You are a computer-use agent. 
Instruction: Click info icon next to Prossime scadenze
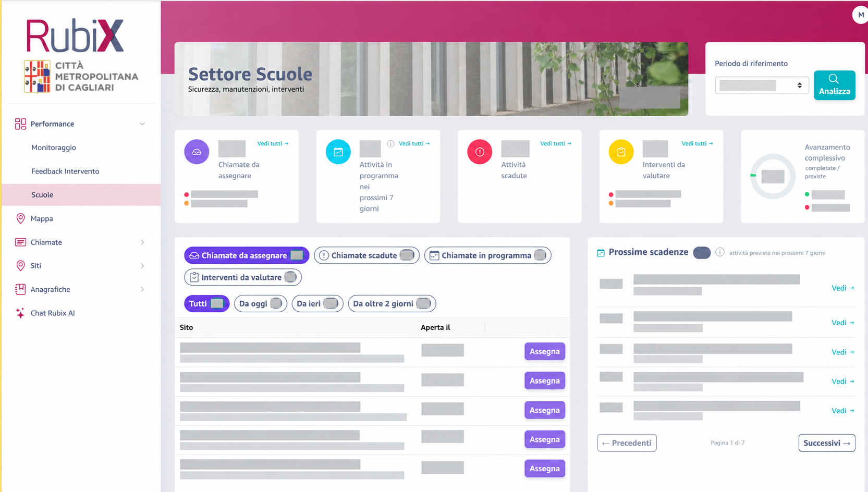(x=720, y=252)
